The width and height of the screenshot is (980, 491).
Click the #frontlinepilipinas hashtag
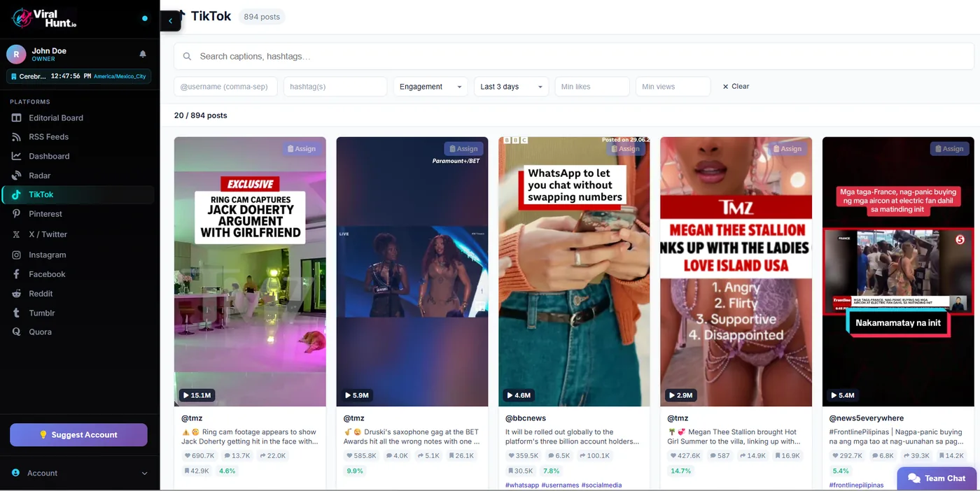click(856, 485)
